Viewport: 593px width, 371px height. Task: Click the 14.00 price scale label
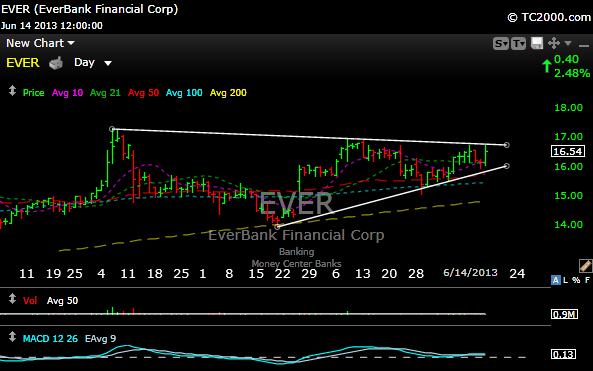[x=568, y=225]
